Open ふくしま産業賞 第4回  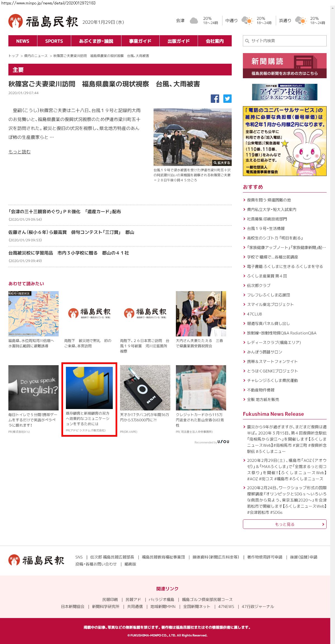pos(267,276)
